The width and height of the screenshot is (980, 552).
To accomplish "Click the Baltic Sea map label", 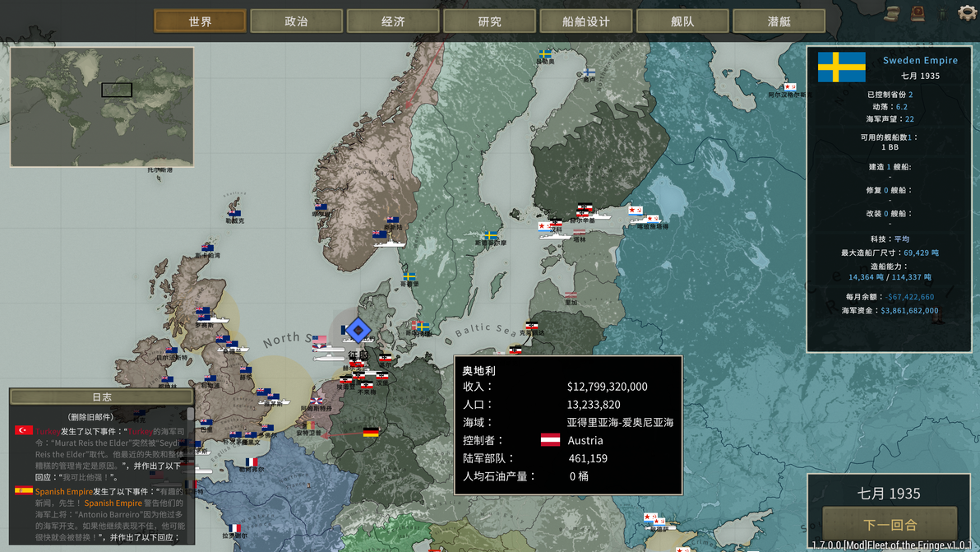I will [486, 329].
